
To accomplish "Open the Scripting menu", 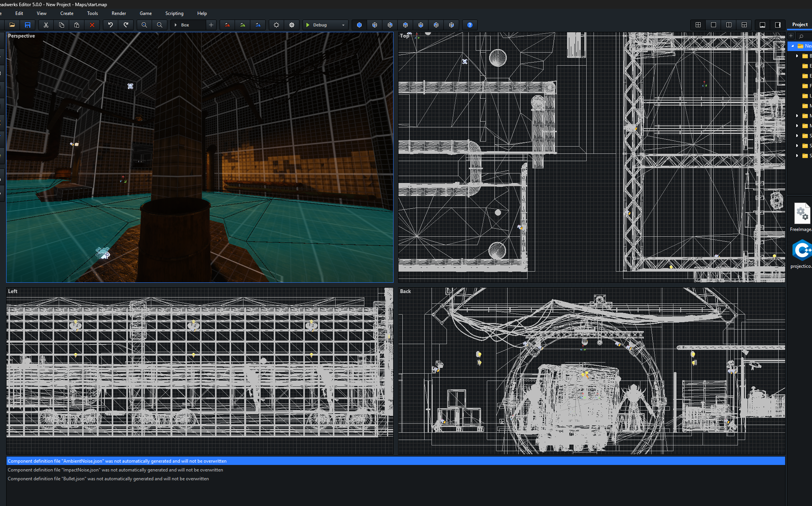I will tap(174, 13).
